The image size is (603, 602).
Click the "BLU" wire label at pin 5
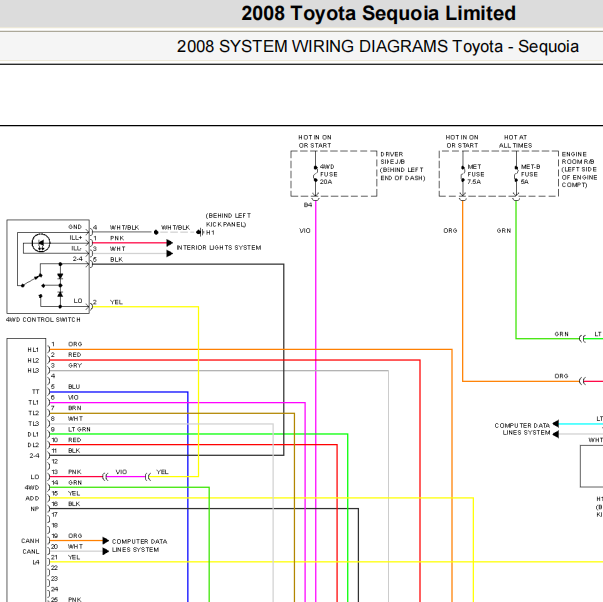coord(74,387)
